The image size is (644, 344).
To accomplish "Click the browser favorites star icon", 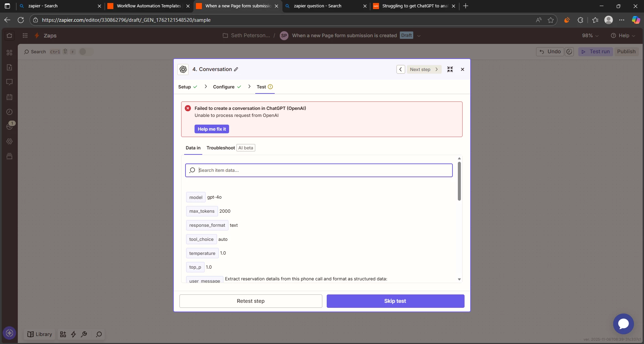I will 550,20.
